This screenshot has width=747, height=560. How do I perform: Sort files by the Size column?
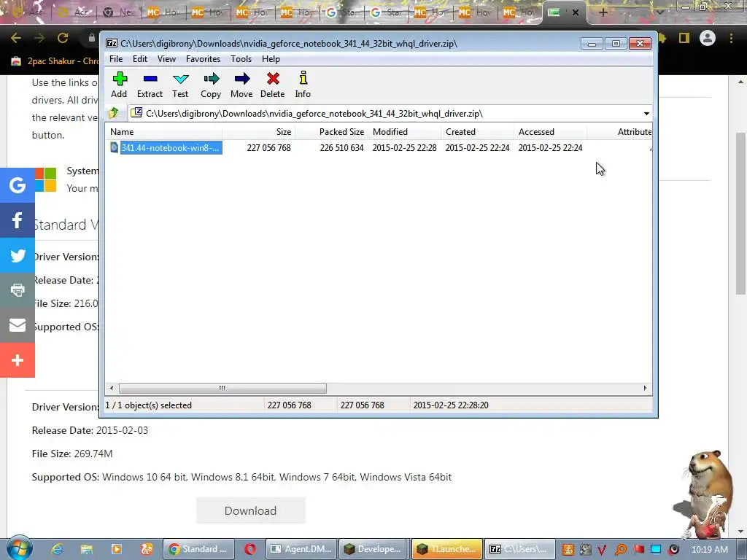[x=258, y=132]
